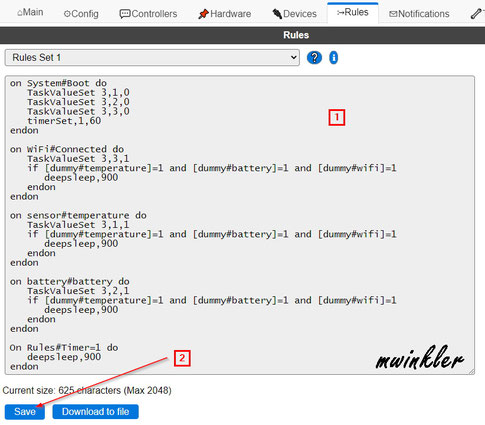Click the blue question mark help icon
This screenshot has height=425, width=485.
(314, 58)
